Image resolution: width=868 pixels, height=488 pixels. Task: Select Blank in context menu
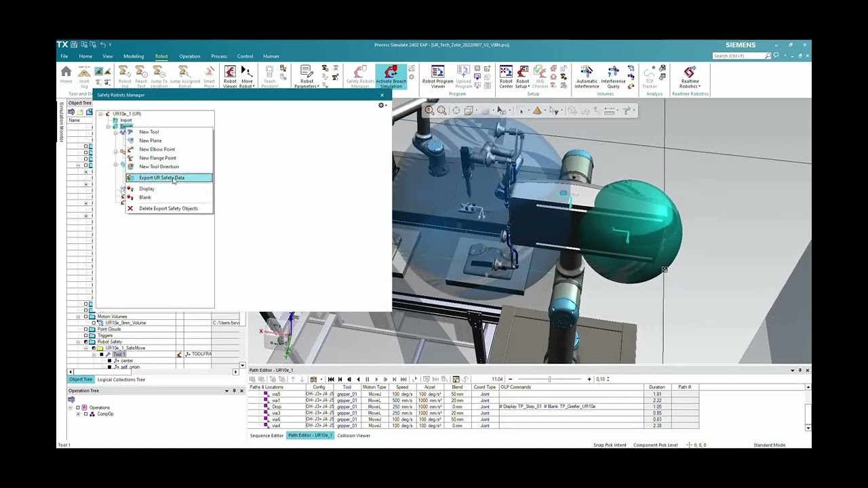click(169, 197)
